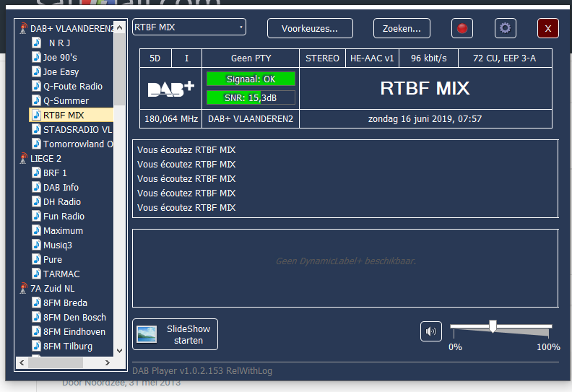572x392 pixels.
Task: Click the 180,064 MHz frequency cell
Action: pos(171,119)
